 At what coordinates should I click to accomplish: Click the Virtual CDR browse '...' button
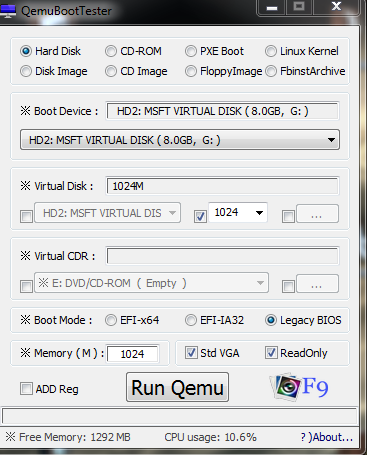(x=317, y=283)
